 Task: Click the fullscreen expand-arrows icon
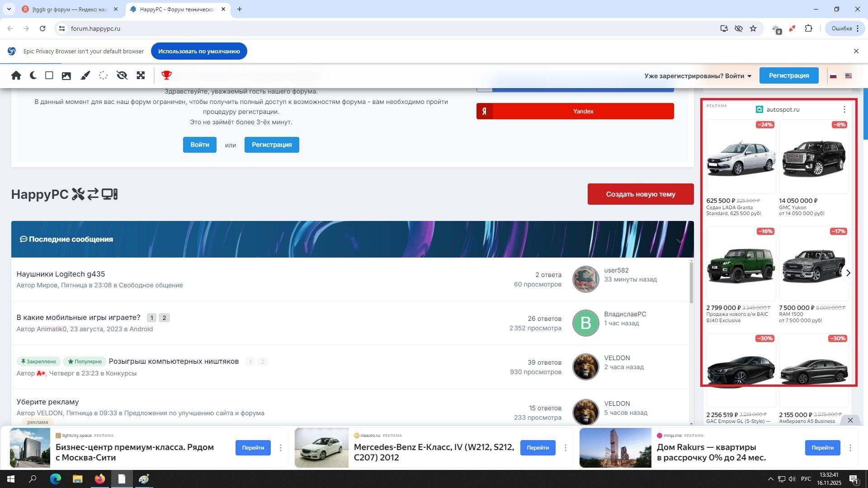pyautogui.click(x=141, y=75)
